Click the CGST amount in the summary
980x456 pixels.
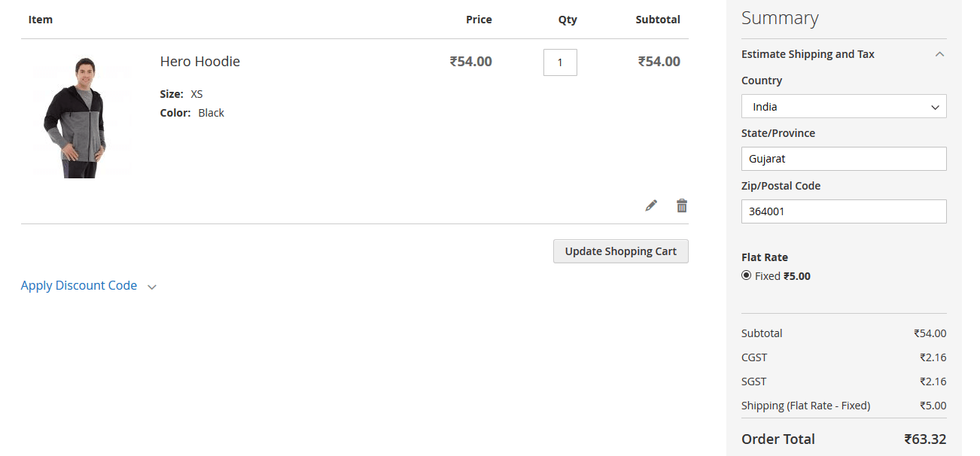[x=933, y=357]
